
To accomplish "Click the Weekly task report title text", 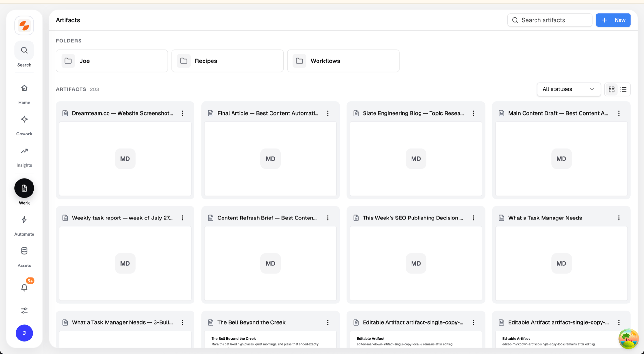I will click(x=122, y=218).
